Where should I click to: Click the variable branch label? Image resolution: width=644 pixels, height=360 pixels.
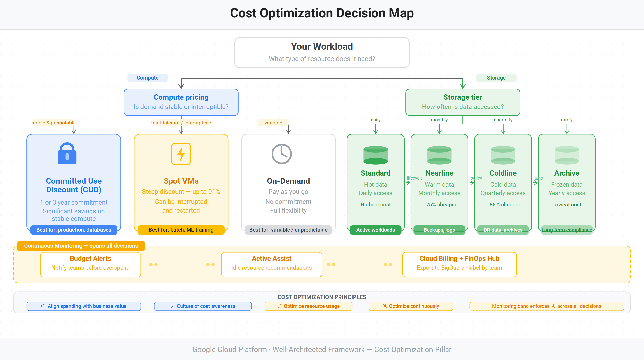pyautogui.click(x=273, y=123)
